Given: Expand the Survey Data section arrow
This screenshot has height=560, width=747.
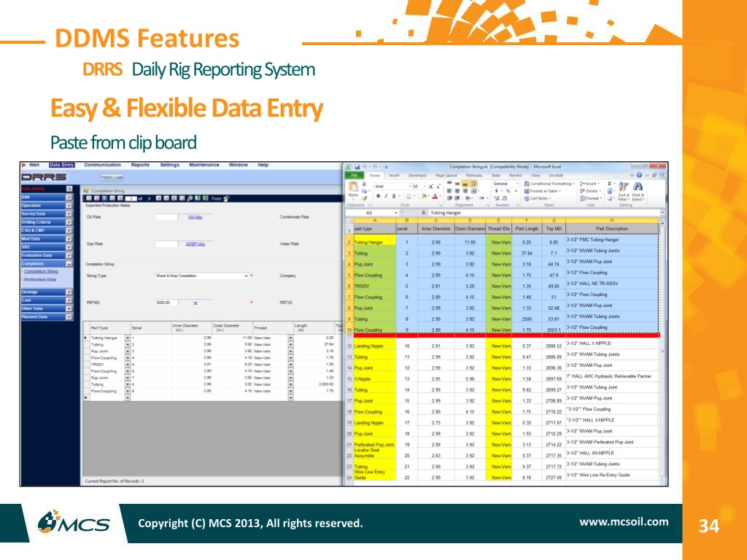Looking at the screenshot, I should point(69,214).
